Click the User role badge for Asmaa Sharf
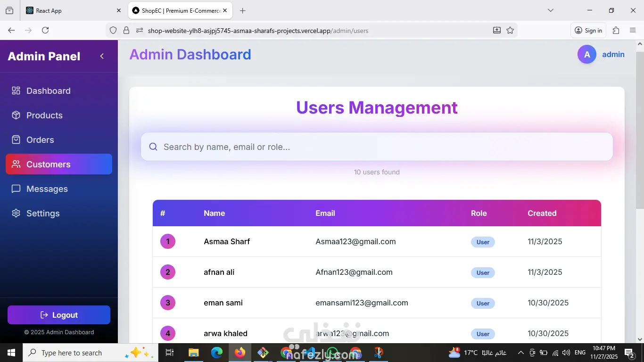Screen dimensions: 644x362 (x=483, y=242)
